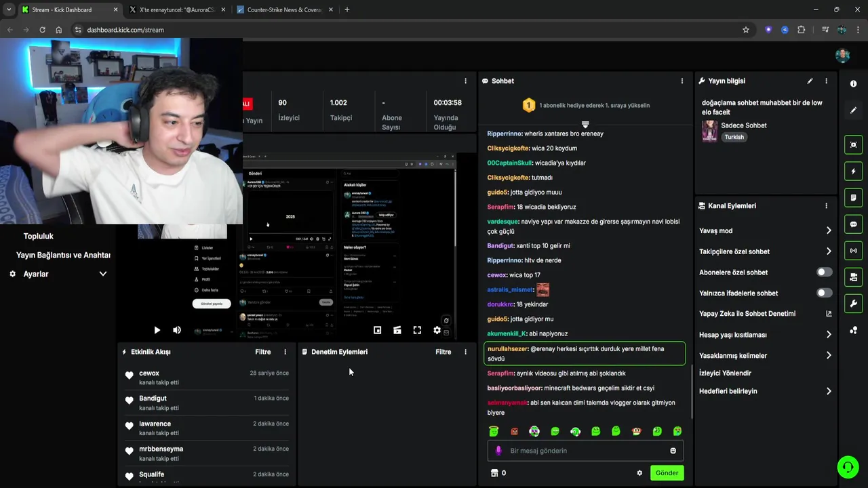Image resolution: width=868 pixels, height=488 pixels.
Task: Open the info icon in right sidebar
Action: pos(853,83)
